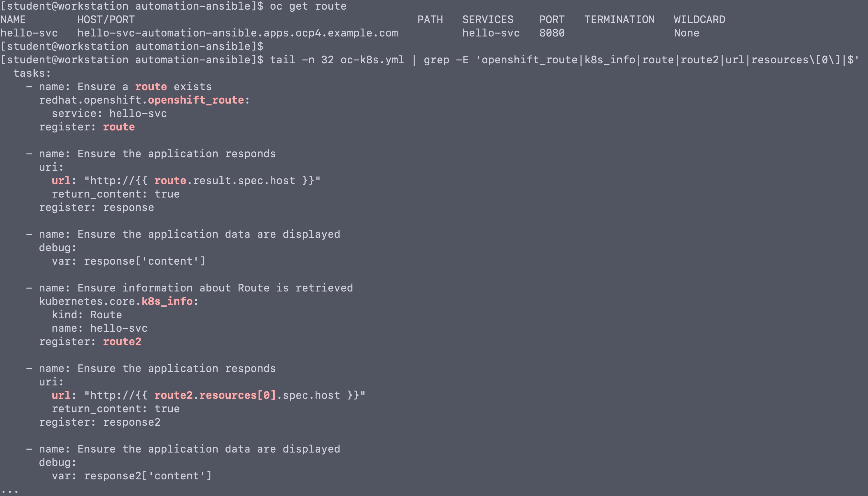Select the 8080 port value
This screenshot has height=496, width=868.
(x=552, y=33)
